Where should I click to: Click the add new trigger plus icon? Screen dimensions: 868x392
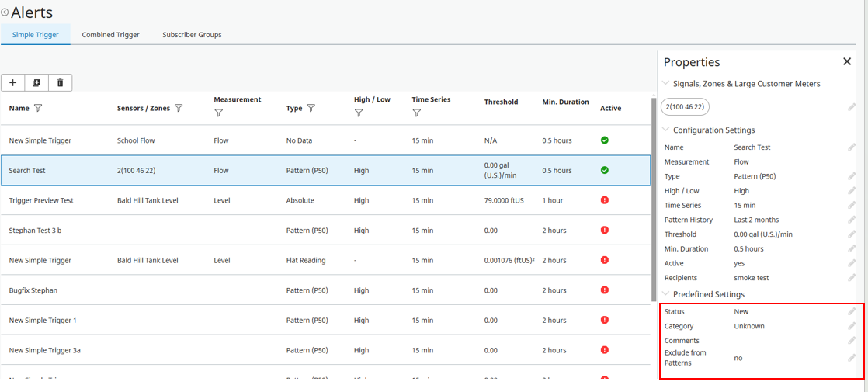tap(12, 83)
